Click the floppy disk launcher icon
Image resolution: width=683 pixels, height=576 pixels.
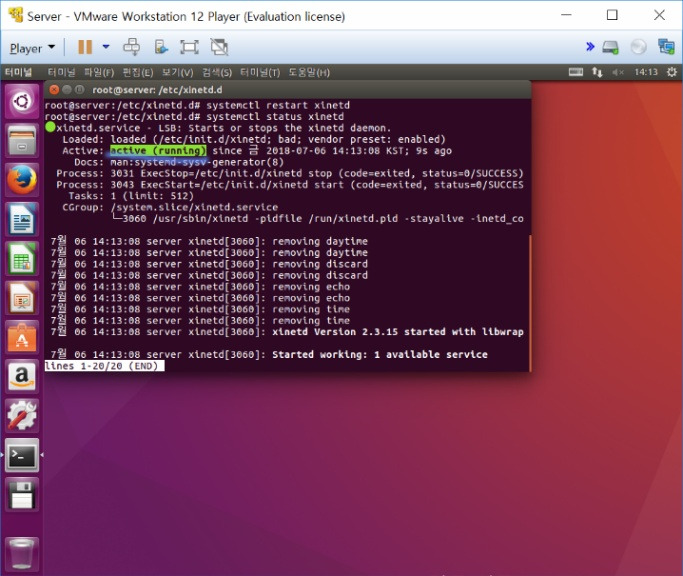[22, 494]
